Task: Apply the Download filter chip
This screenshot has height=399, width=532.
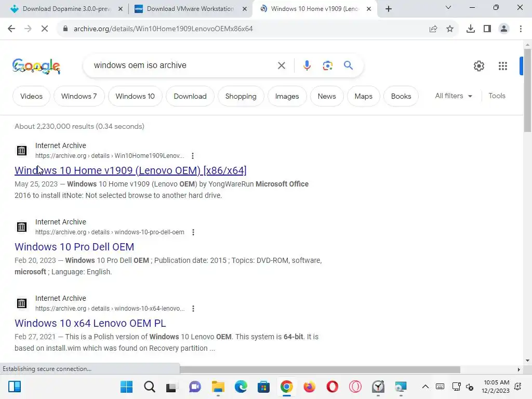Action: [190, 96]
